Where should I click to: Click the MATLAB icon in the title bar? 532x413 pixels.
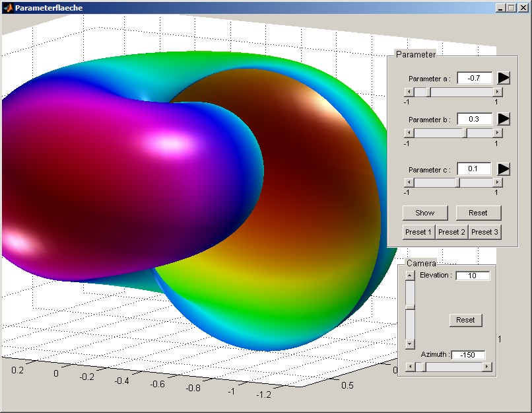(8, 7)
